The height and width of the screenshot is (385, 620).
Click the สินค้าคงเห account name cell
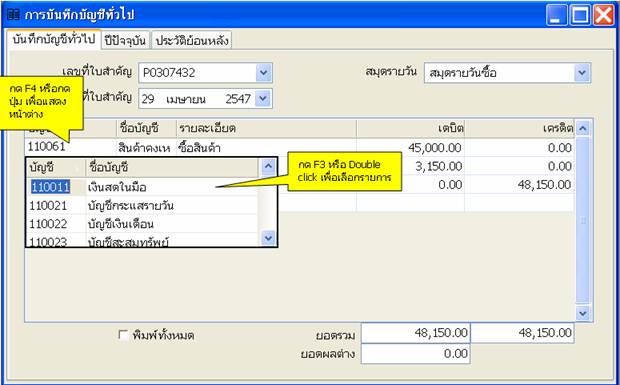click(146, 147)
